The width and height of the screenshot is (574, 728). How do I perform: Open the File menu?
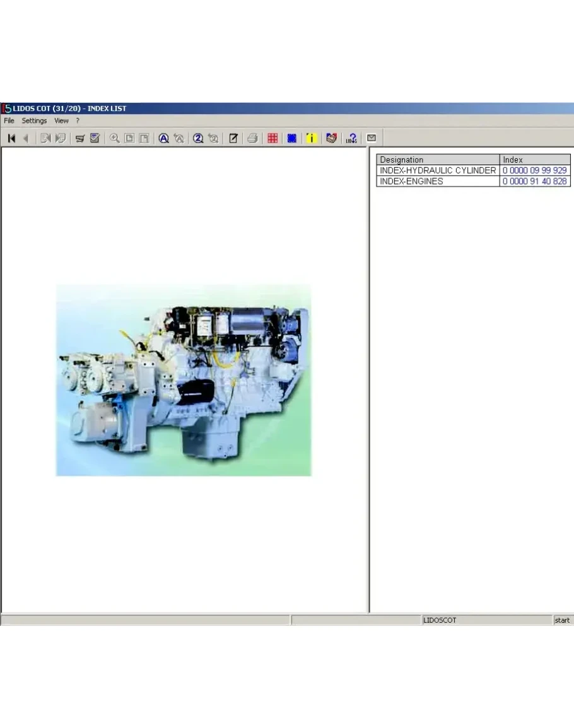[9, 120]
